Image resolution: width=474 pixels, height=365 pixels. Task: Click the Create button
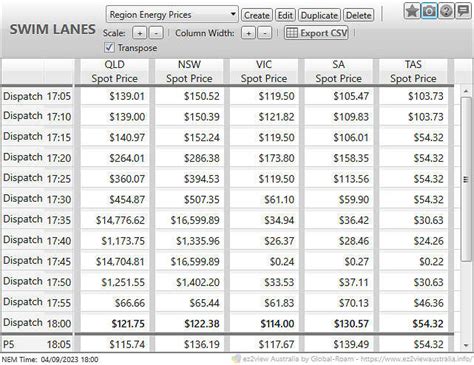tap(257, 15)
